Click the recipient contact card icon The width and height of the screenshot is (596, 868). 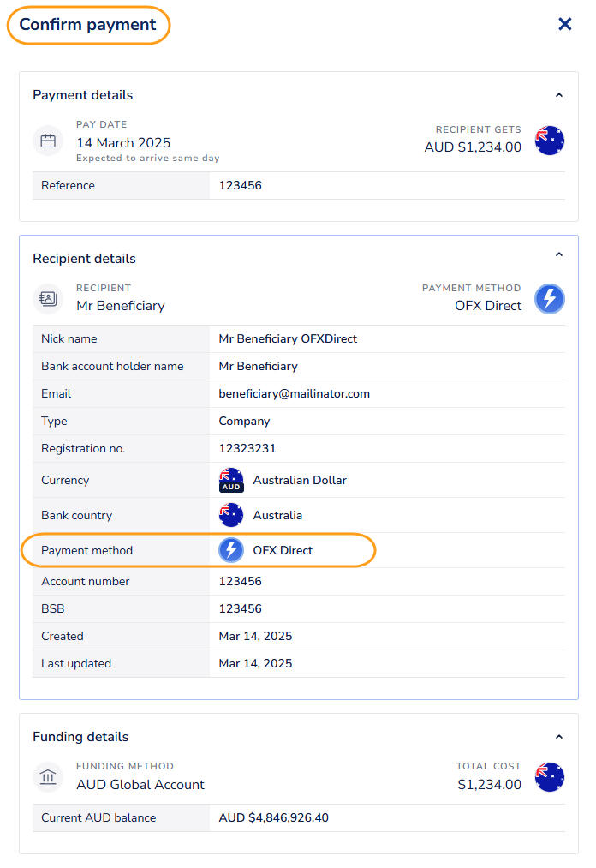coord(48,298)
